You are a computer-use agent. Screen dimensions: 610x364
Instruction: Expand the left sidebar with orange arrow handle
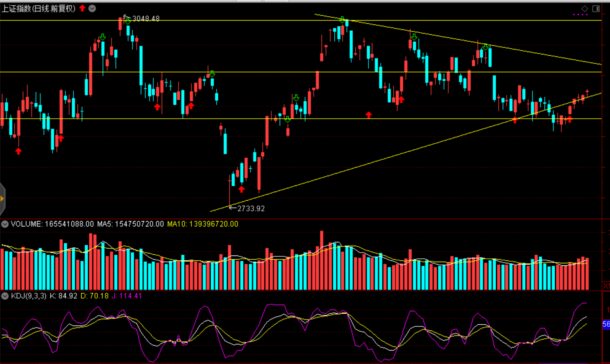pos(2,199)
